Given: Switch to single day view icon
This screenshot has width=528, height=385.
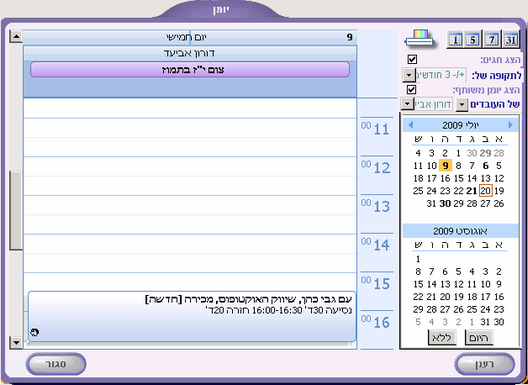Looking at the screenshot, I should coord(455,40).
